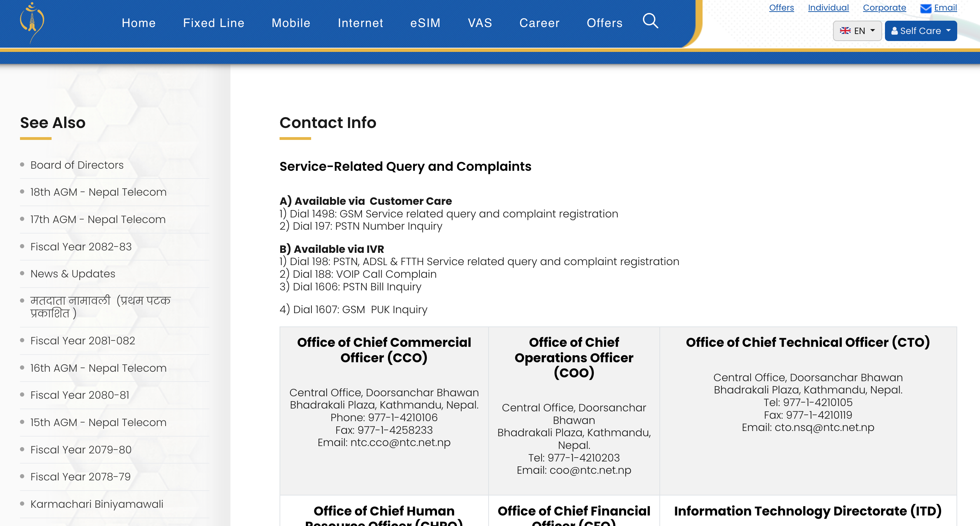Open the search magnifier icon

(650, 21)
